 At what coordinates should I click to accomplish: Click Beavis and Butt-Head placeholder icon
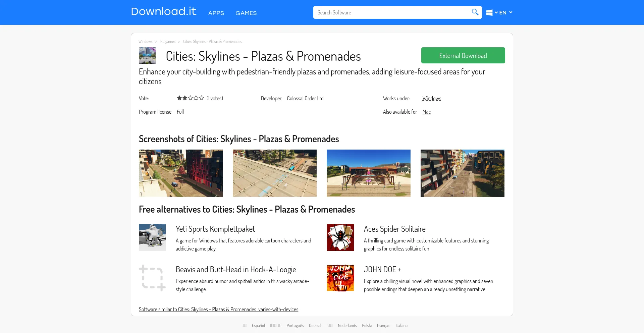(x=152, y=278)
